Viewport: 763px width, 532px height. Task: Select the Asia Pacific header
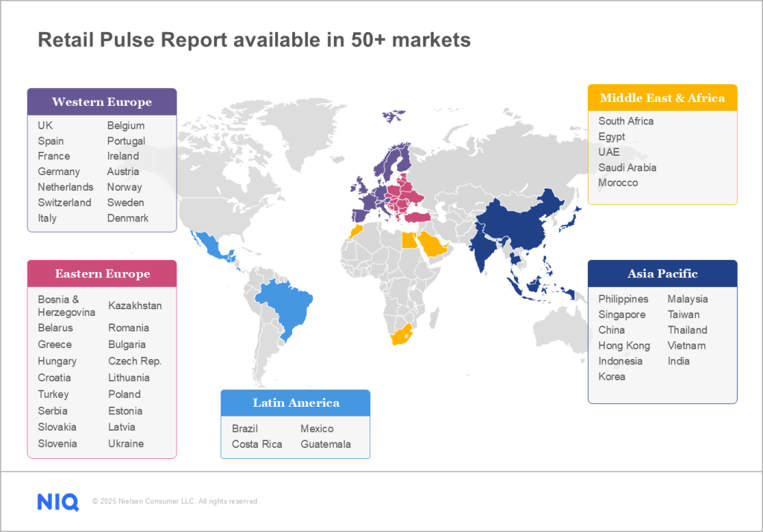click(x=662, y=273)
